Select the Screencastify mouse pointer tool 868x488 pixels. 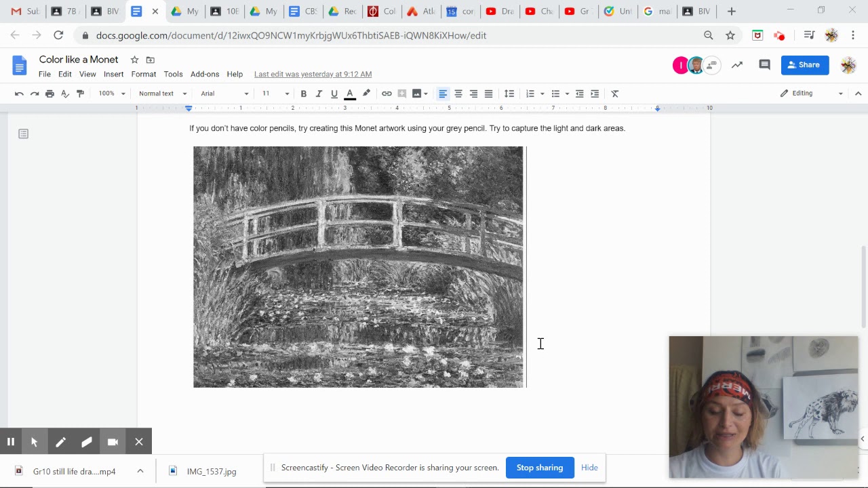click(x=34, y=442)
